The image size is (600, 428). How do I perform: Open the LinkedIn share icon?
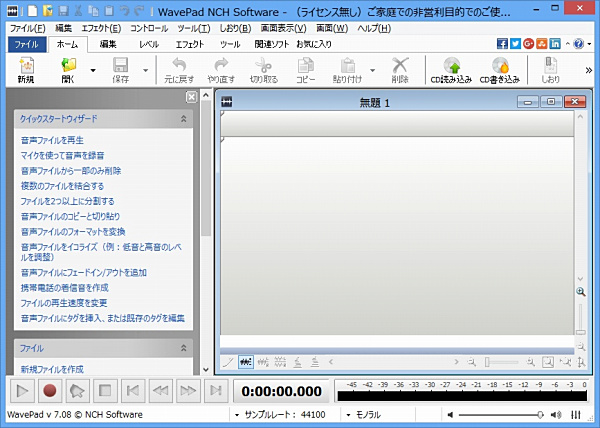(555, 44)
